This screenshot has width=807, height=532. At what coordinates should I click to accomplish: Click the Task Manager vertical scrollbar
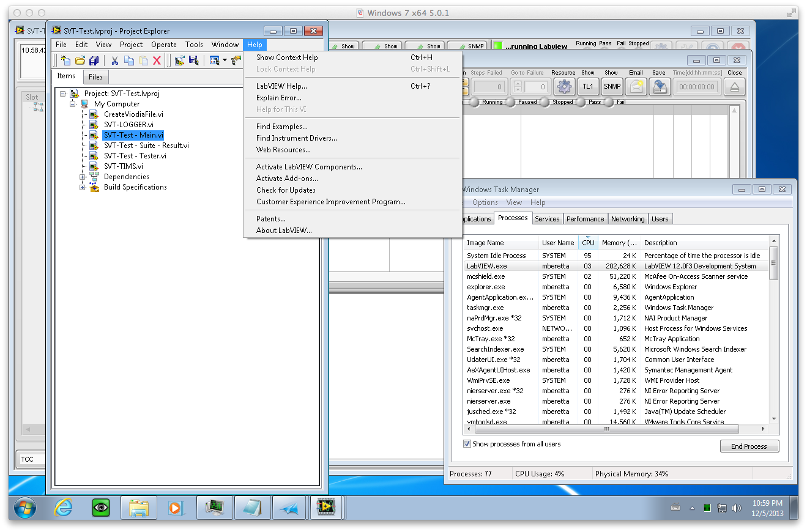pyautogui.click(x=774, y=330)
